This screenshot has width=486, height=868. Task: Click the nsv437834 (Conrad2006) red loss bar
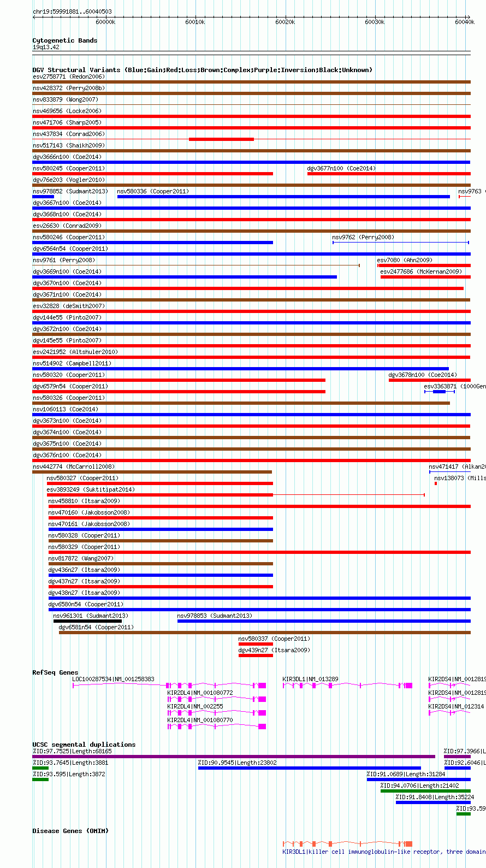[x=221, y=139]
